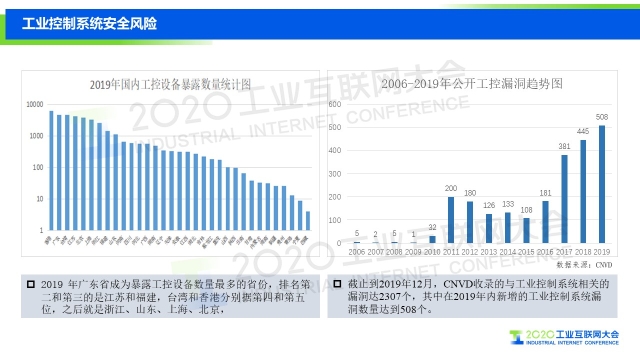640x360 pixels.
Task: Select the 2015 bar labeled 108
Action: coord(527,231)
